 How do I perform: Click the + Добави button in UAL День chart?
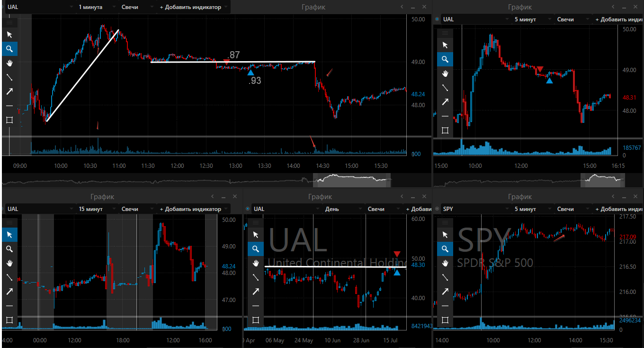tap(418, 209)
